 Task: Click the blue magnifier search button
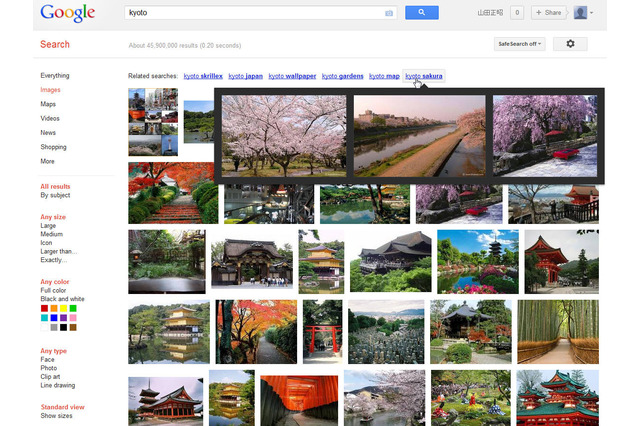(x=422, y=13)
